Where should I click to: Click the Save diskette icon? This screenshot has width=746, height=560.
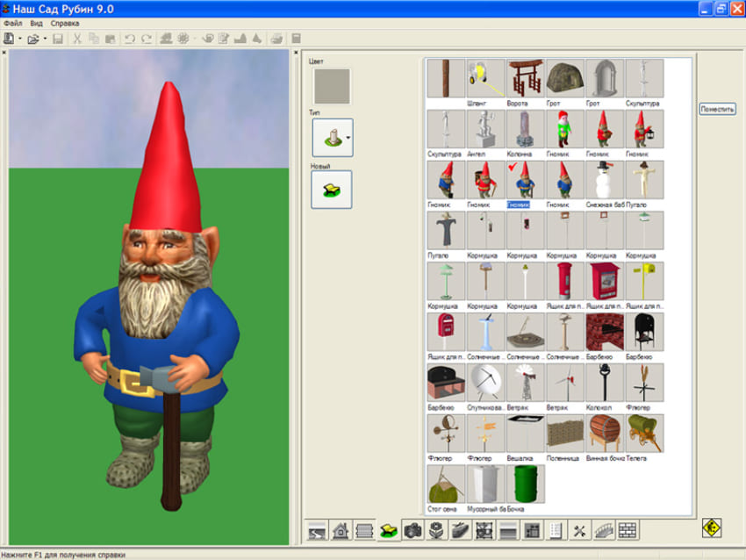pos(58,39)
